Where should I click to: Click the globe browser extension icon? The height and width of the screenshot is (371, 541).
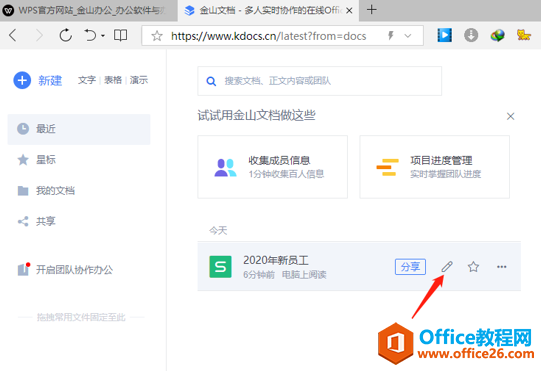(x=497, y=35)
